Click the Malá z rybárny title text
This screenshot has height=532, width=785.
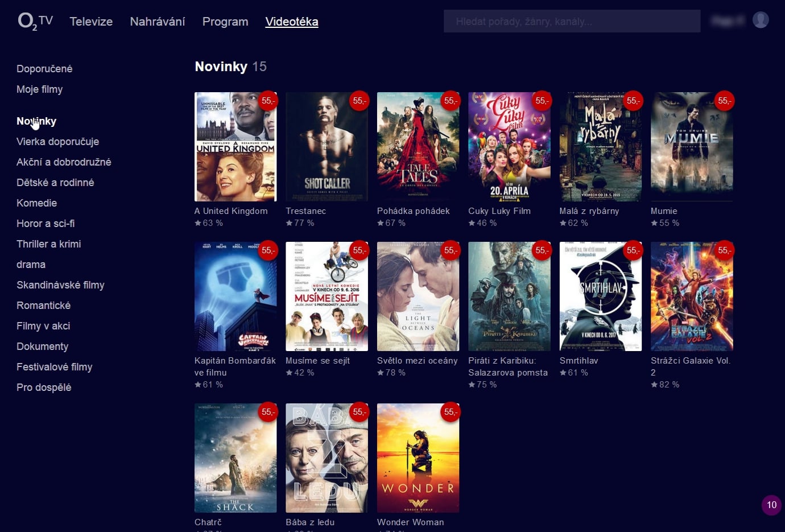click(x=589, y=211)
